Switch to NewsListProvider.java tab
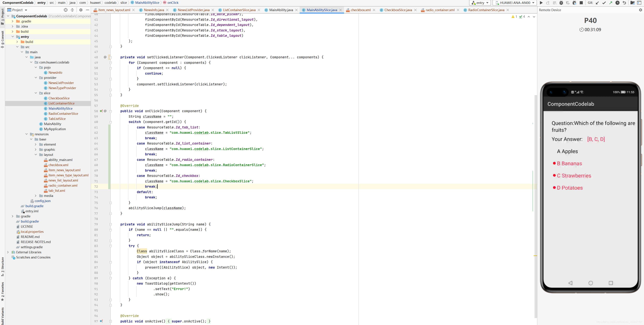The image size is (644, 325). point(194,10)
